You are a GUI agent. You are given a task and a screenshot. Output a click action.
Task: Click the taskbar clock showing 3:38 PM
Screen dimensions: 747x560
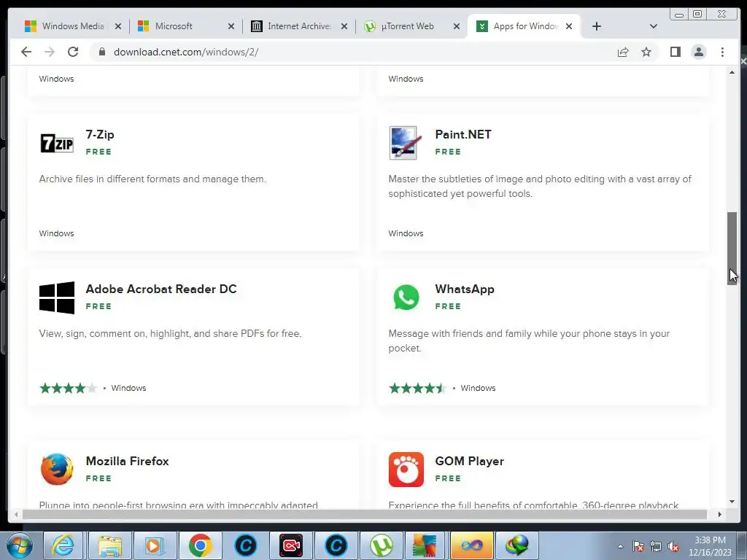710,546
